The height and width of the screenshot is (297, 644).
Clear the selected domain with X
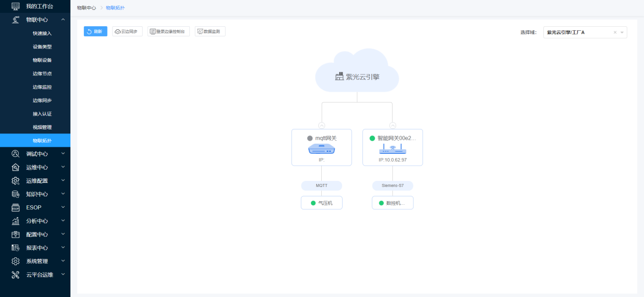[x=615, y=32]
